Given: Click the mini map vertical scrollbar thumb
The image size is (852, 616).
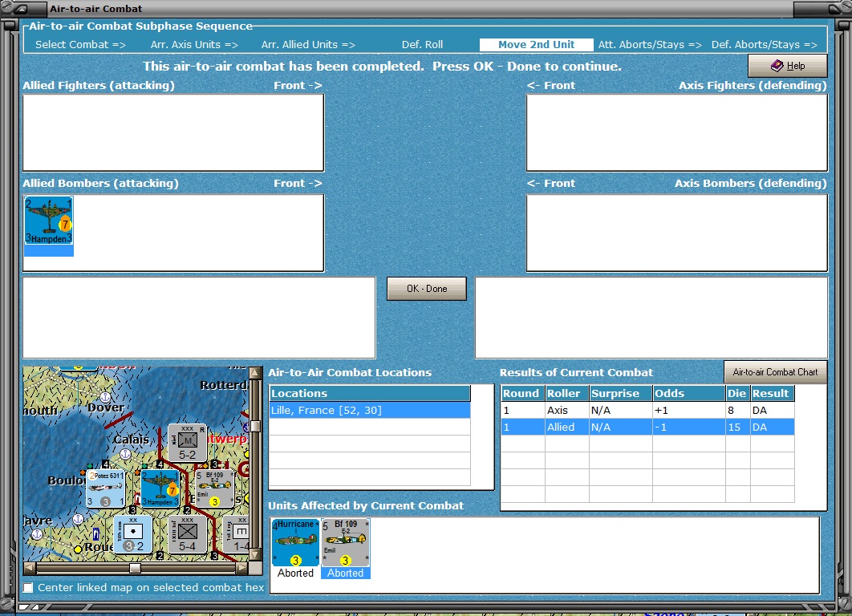Looking at the screenshot, I should point(255,427).
